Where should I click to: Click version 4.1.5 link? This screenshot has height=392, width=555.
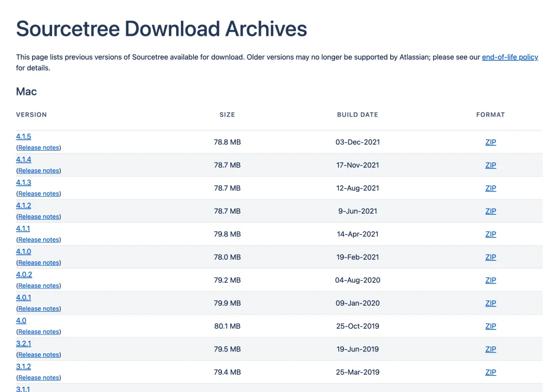click(24, 137)
